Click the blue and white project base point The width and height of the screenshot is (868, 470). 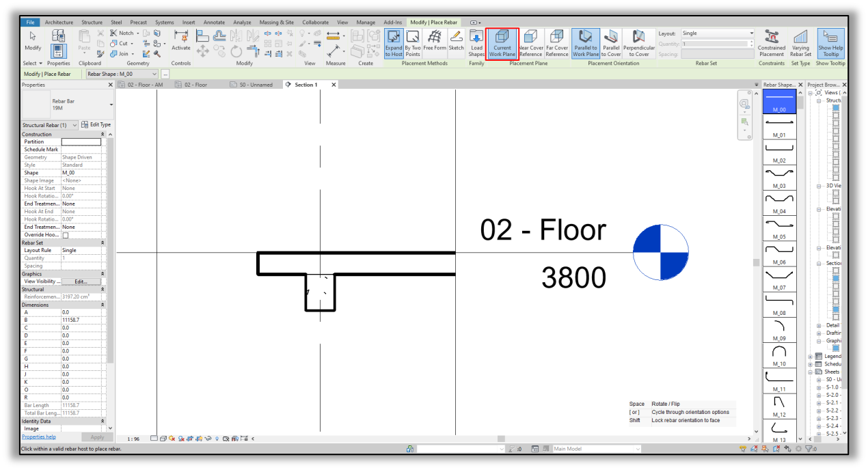point(660,252)
